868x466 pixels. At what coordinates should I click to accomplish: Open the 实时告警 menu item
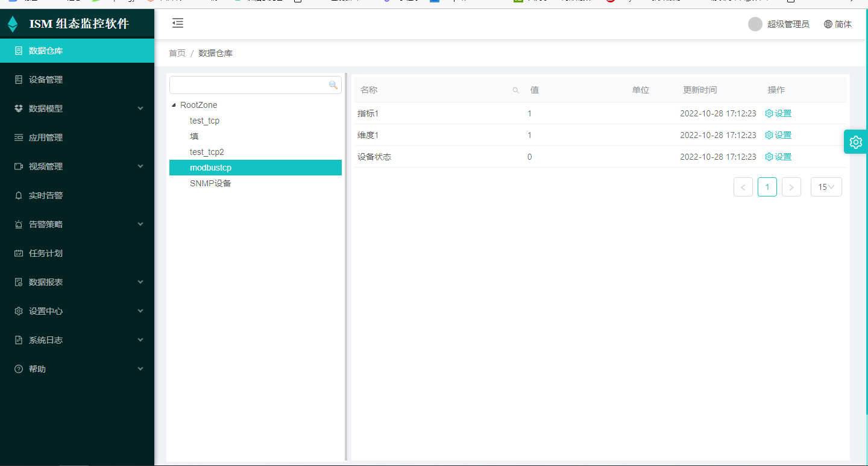click(77, 195)
